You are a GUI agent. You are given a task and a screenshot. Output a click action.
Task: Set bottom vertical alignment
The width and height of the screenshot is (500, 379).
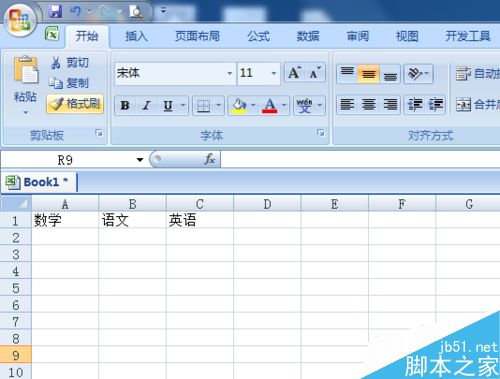click(x=390, y=73)
